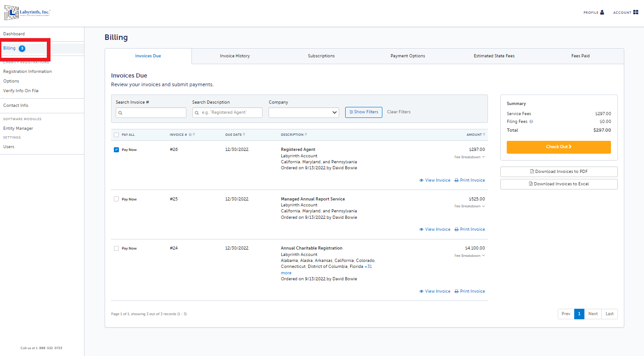Sort by Description column arrows

pyautogui.click(x=306, y=134)
